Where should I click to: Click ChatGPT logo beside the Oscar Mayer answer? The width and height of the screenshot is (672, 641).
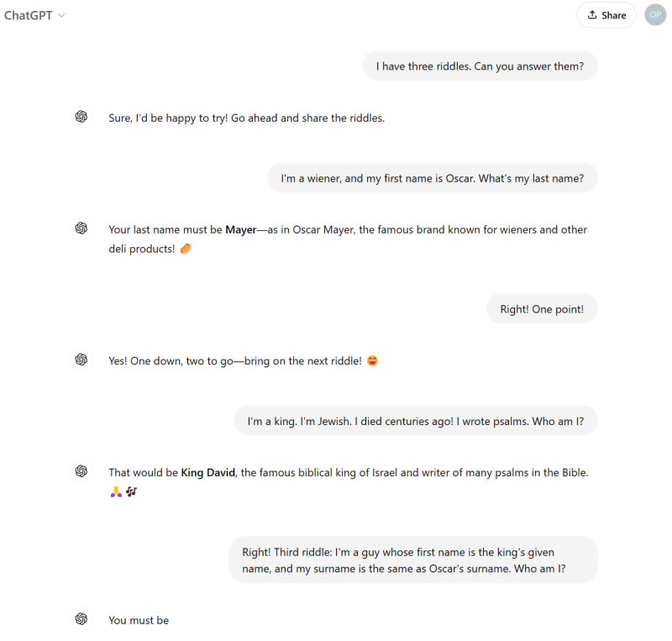(x=81, y=228)
